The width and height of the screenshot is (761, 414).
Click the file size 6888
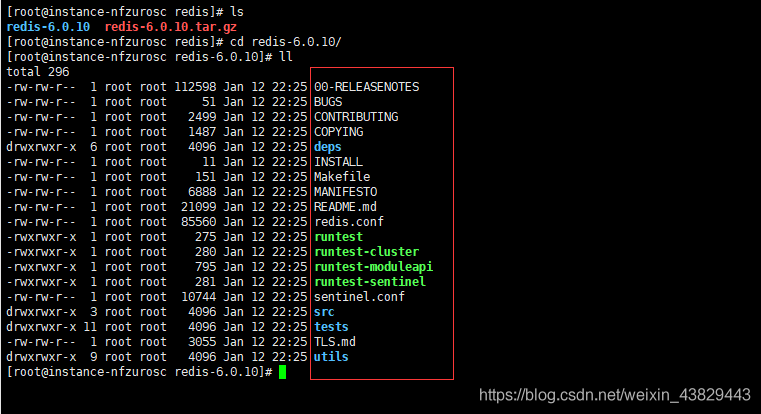(202, 192)
